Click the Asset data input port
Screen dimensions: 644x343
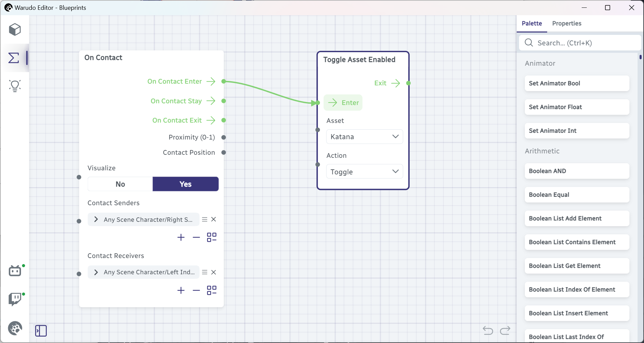pyautogui.click(x=318, y=130)
